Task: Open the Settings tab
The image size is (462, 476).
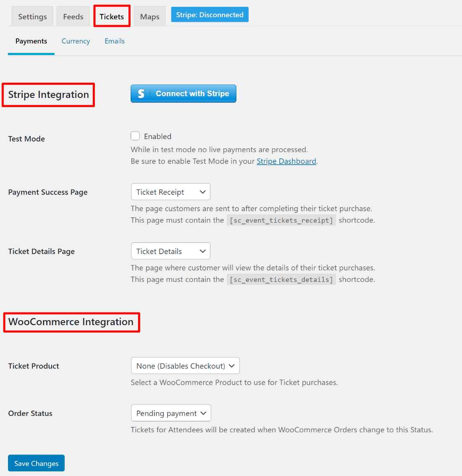Action: tap(32, 16)
